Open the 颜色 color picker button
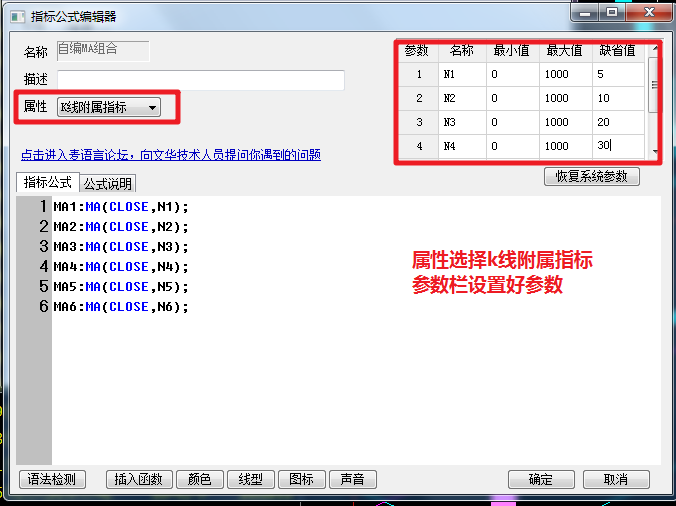The image size is (676, 506). pos(200,479)
